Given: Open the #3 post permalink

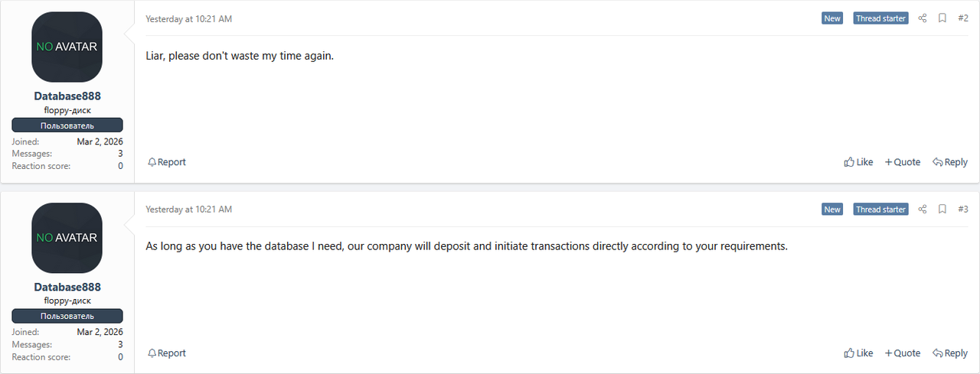Looking at the screenshot, I should click(963, 210).
